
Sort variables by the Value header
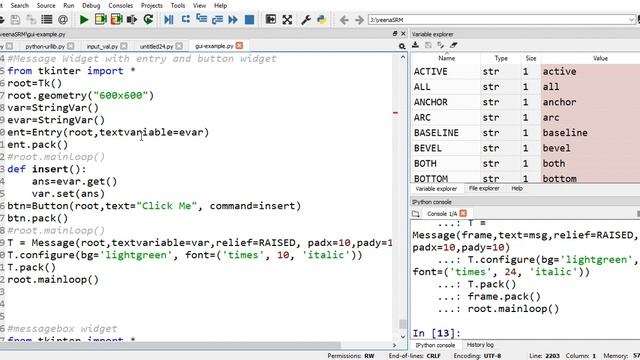(600, 58)
